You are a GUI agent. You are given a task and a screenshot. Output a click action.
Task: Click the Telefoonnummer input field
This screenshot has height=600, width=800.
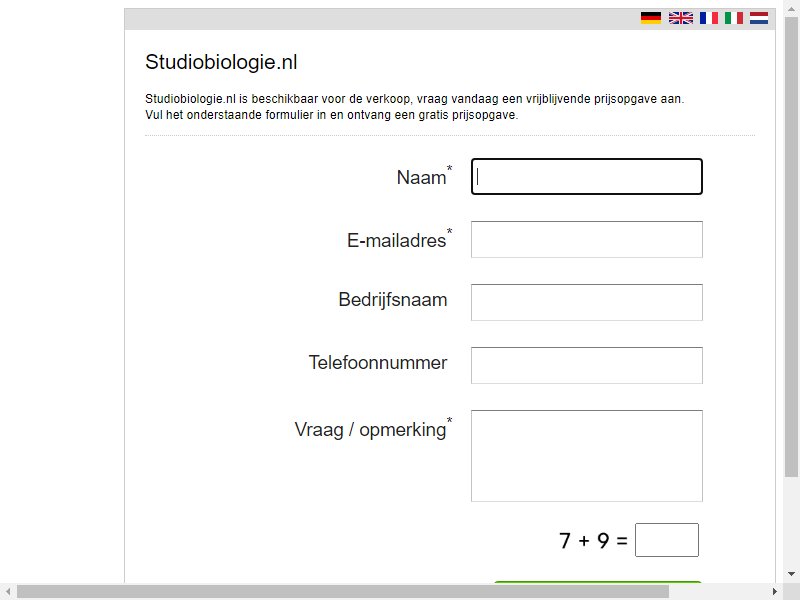587,365
